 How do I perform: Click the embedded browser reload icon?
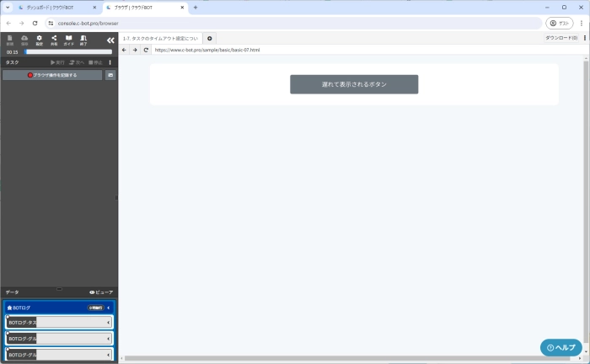[x=146, y=50]
